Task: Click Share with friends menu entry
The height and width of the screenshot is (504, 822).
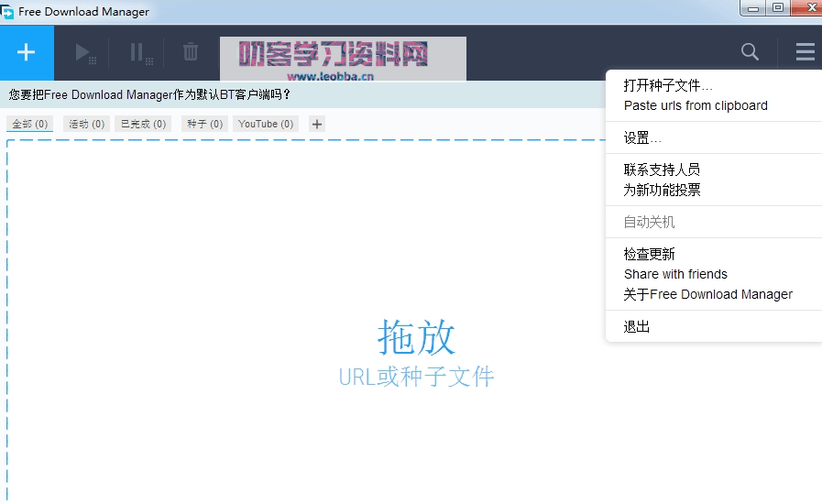Action: tap(675, 274)
